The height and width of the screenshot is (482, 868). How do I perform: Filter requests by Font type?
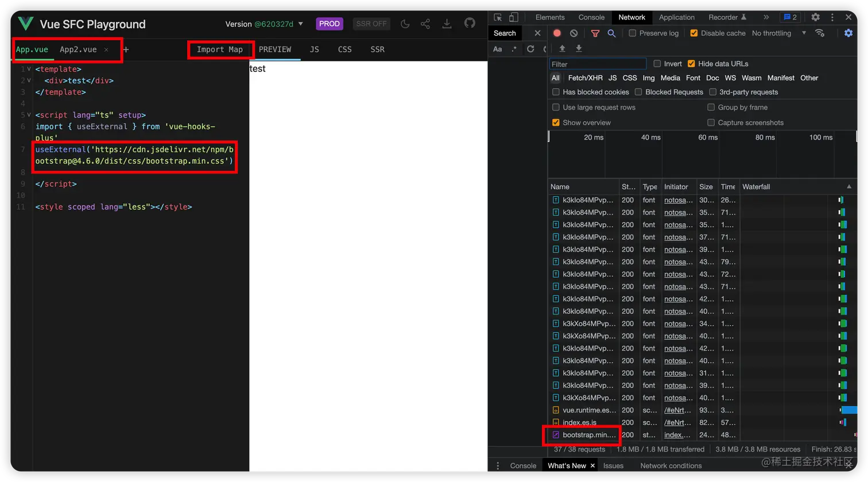(x=693, y=78)
